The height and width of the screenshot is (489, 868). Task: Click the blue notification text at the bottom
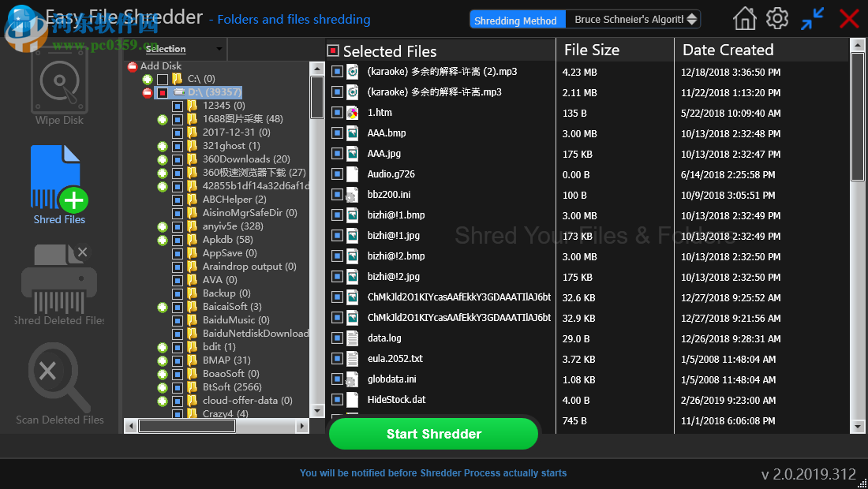click(x=432, y=473)
